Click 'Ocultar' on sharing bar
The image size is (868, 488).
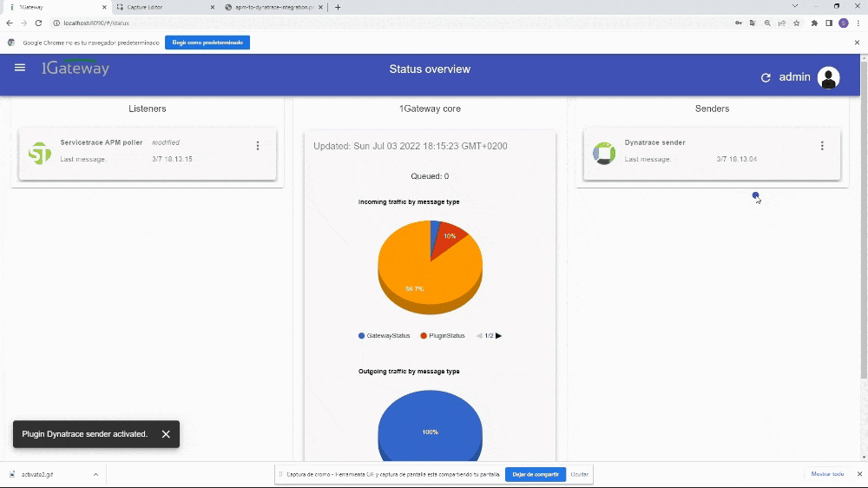(x=580, y=475)
